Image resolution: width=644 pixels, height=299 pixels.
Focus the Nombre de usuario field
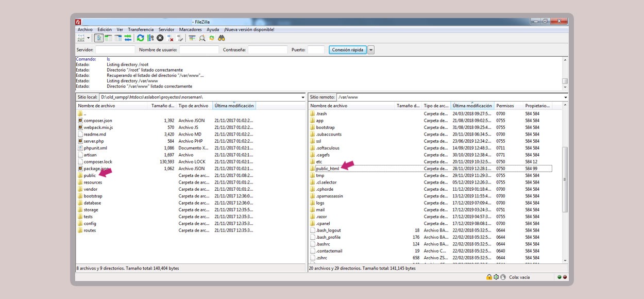(x=199, y=50)
